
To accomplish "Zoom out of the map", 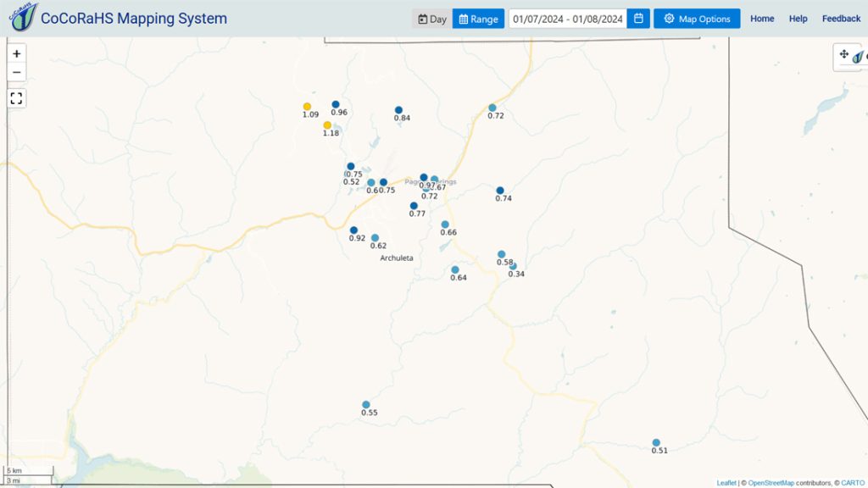I will [17, 73].
